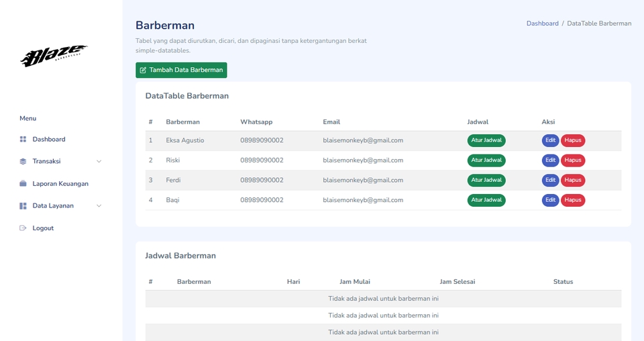
Task: Select the Logout menu item
Action: pyautogui.click(x=43, y=228)
